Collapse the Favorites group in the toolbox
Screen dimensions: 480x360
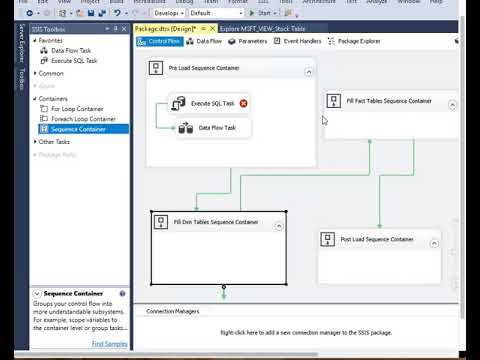pyautogui.click(x=35, y=40)
